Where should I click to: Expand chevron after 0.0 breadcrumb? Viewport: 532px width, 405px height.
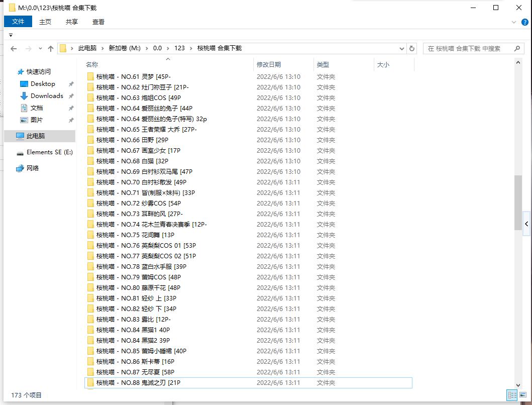click(x=168, y=49)
